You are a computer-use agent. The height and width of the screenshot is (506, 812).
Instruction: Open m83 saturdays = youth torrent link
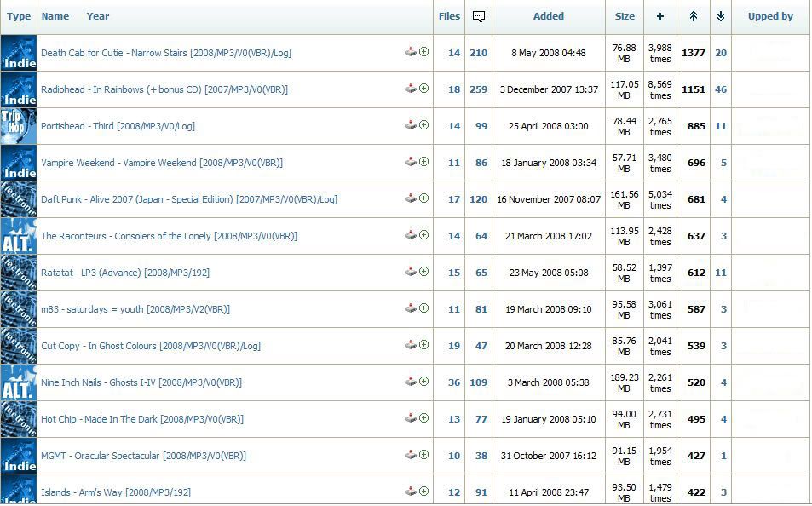point(135,309)
